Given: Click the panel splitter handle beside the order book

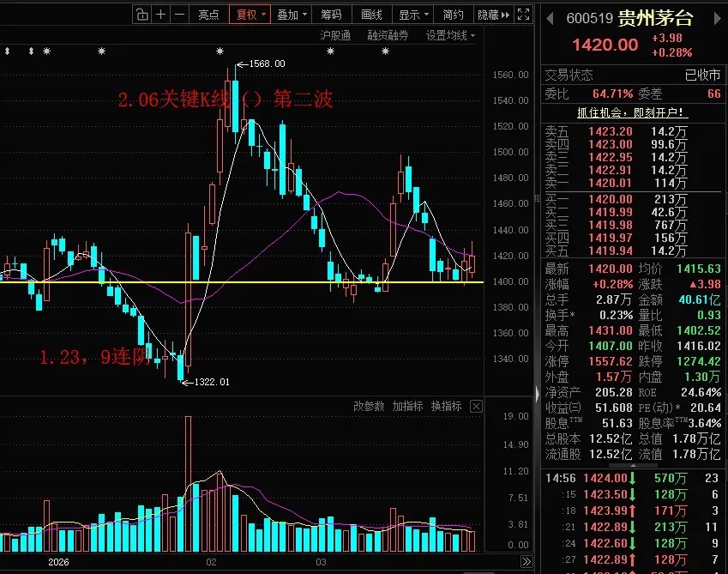Looking at the screenshot, I should click(x=537, y=198).
